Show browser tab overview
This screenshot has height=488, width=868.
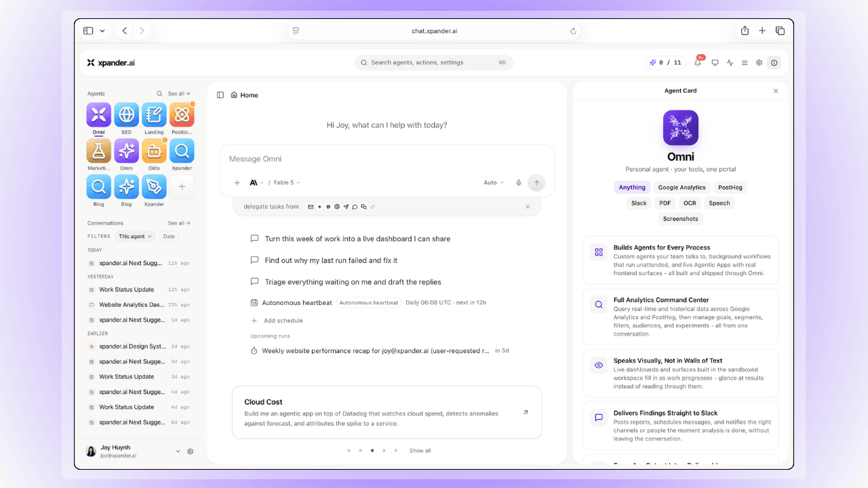point(780,30)
